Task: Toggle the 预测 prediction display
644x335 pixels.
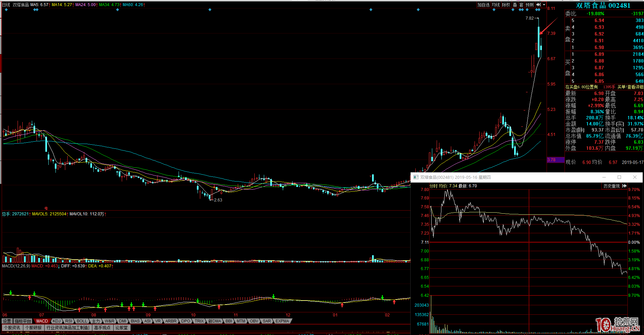Action: click(529, 5)
